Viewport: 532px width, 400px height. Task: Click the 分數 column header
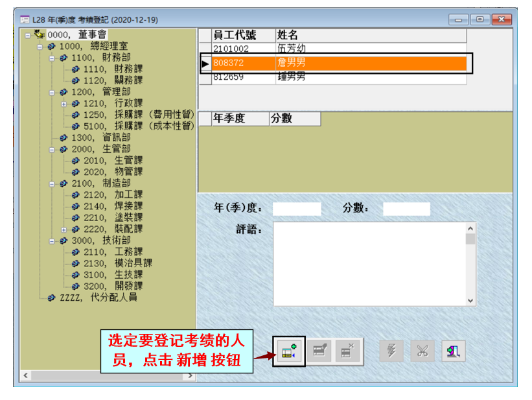pyautogui.click(x=295, y=119)
